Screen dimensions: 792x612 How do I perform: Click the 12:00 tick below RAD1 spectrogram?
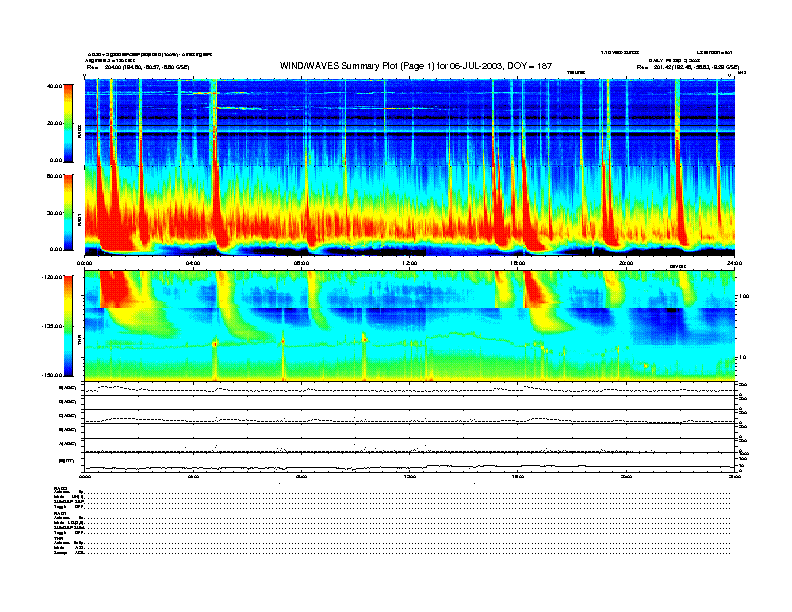pos(410,263)
